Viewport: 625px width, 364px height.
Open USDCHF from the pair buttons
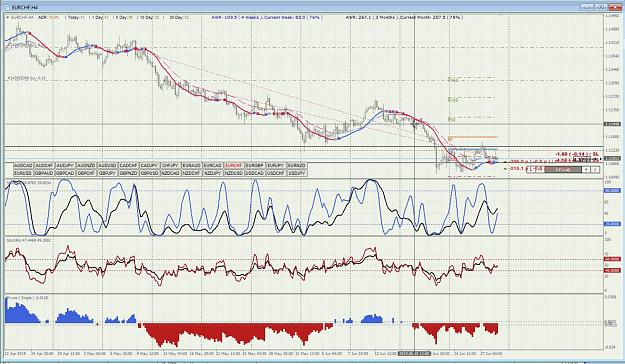point(275,173)
